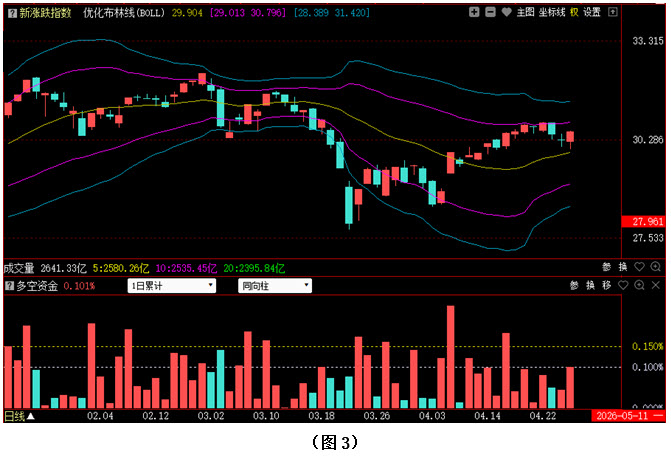Click the magnifier icon in 成交量 indicator row
The image size is (671, 463).
[655, 267]
